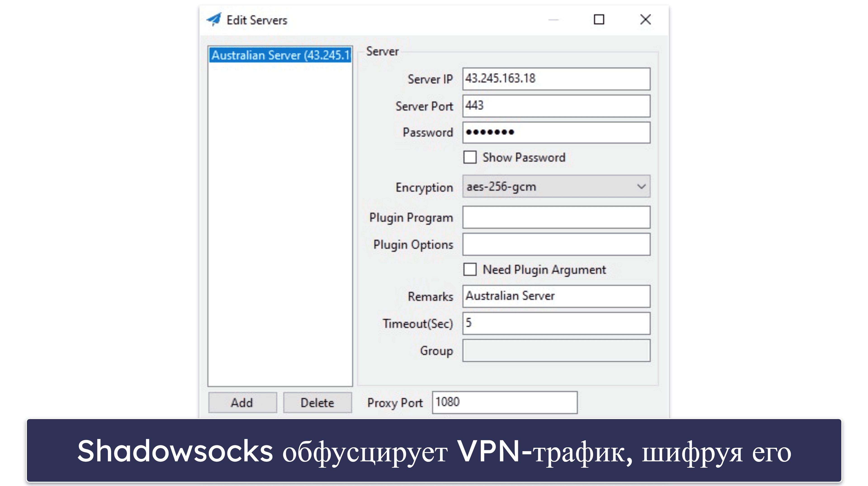
Task: Click the Show Password label text
Action: pyautogui.click(x=524, y=157)
